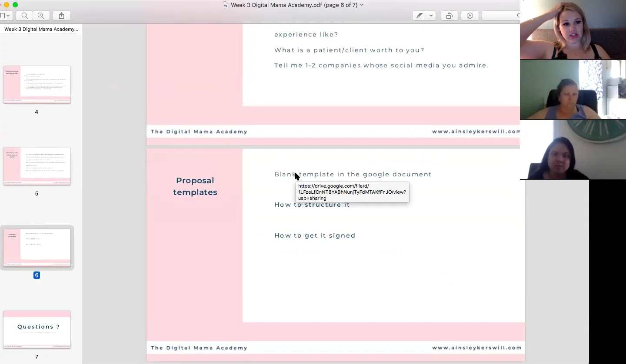The width and height of the screenshot is (626, 364).
Task: Click the PDF document icon in title bar
Action: 226,5
